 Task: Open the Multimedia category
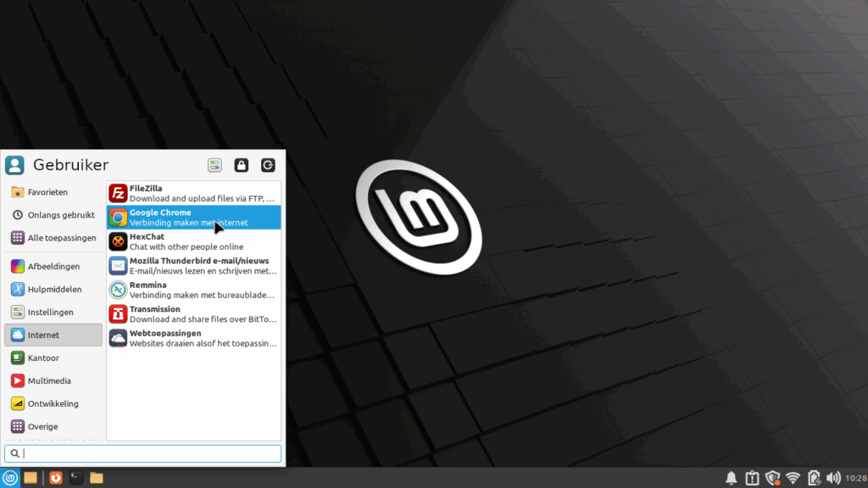click(53, 380)
